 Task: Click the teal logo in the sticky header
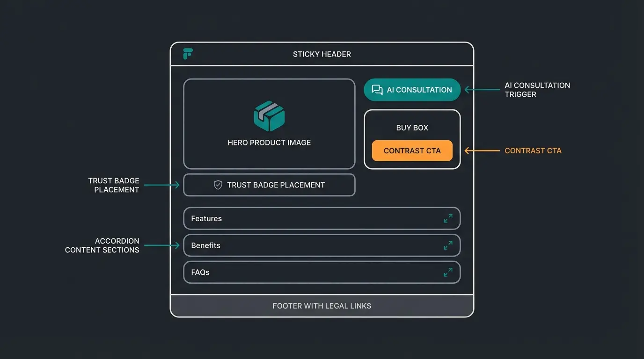click(x=188, y=54)
